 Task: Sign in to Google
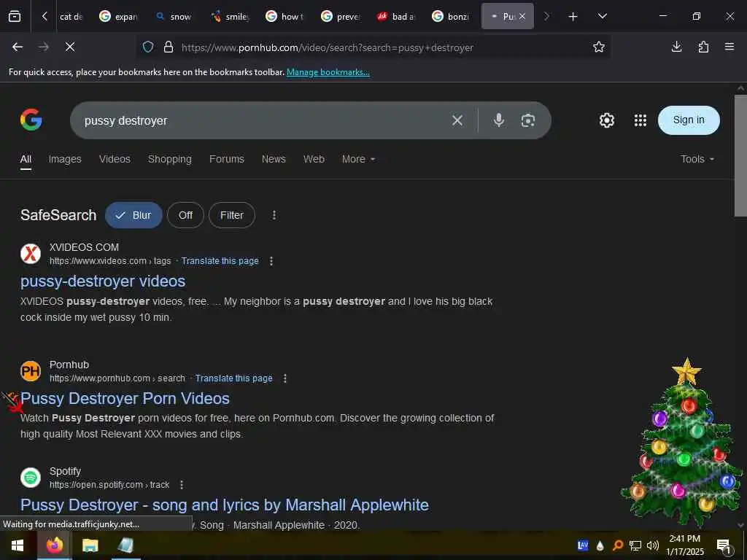tap(689, 120)
